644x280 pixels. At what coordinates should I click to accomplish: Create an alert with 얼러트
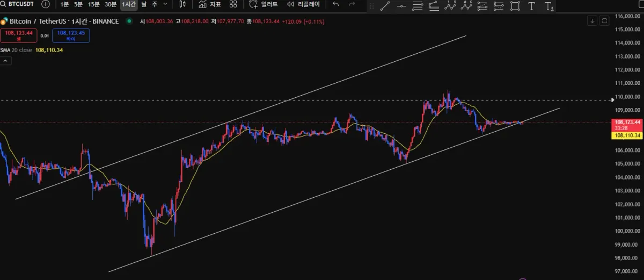click(264, 4)
